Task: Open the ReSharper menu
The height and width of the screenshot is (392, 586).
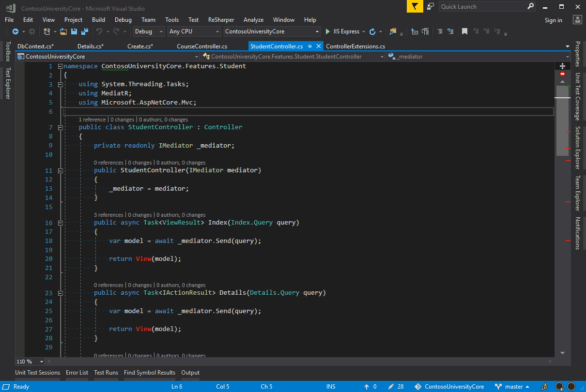Action: click(x=221, y=20)
